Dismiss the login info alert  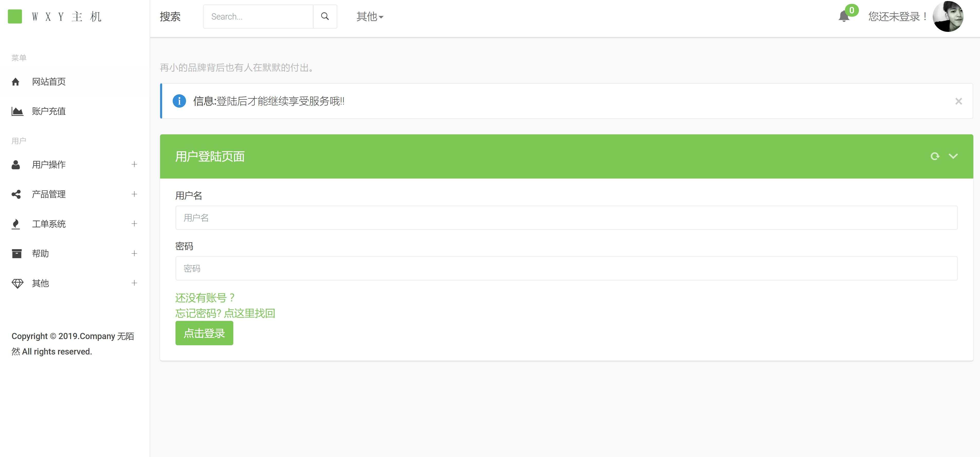[x=958, y=101]
